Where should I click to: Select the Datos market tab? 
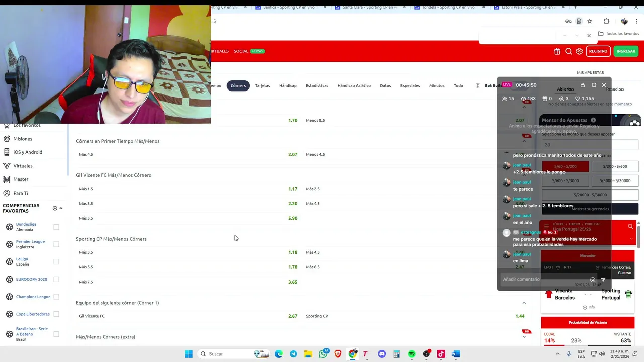tap(385, 86)
